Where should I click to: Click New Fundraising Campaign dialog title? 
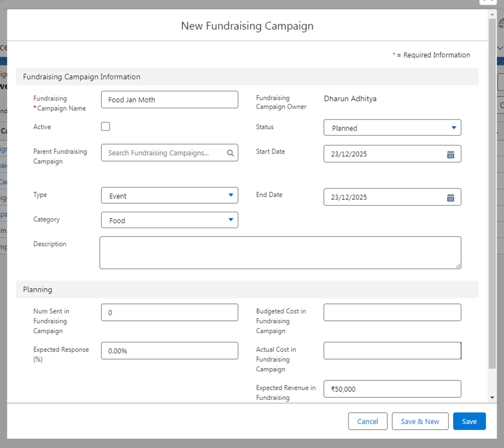pos(247,26)
